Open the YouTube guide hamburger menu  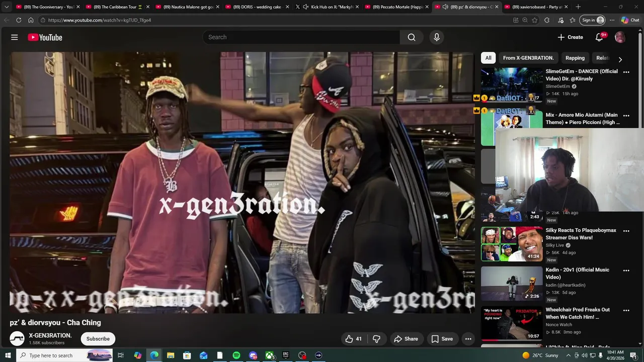[15, 37]
